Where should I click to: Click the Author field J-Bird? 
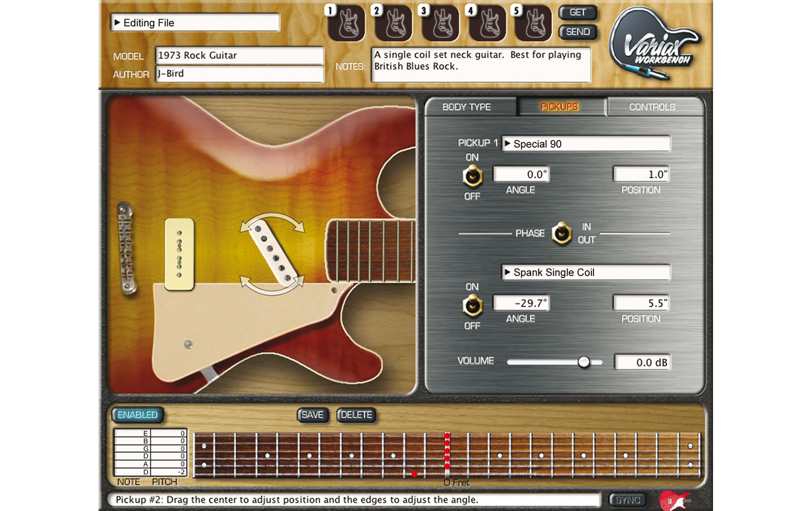240,74
